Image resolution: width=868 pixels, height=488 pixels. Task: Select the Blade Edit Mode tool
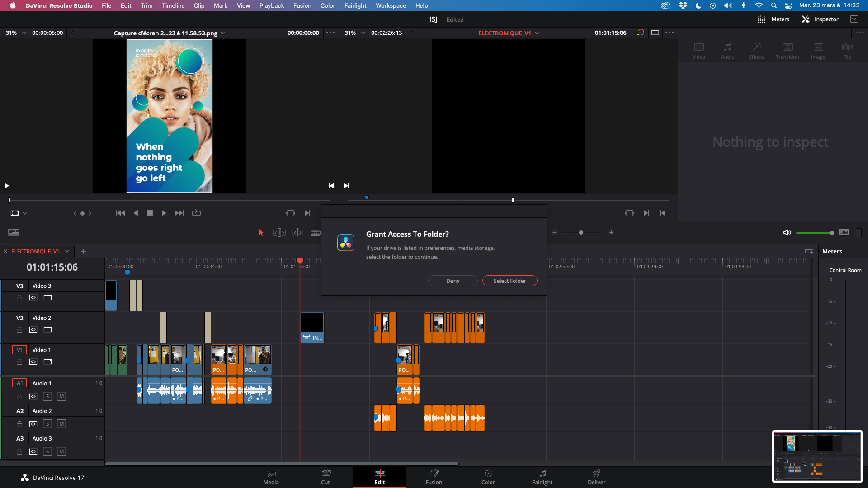tap(316, 232)
